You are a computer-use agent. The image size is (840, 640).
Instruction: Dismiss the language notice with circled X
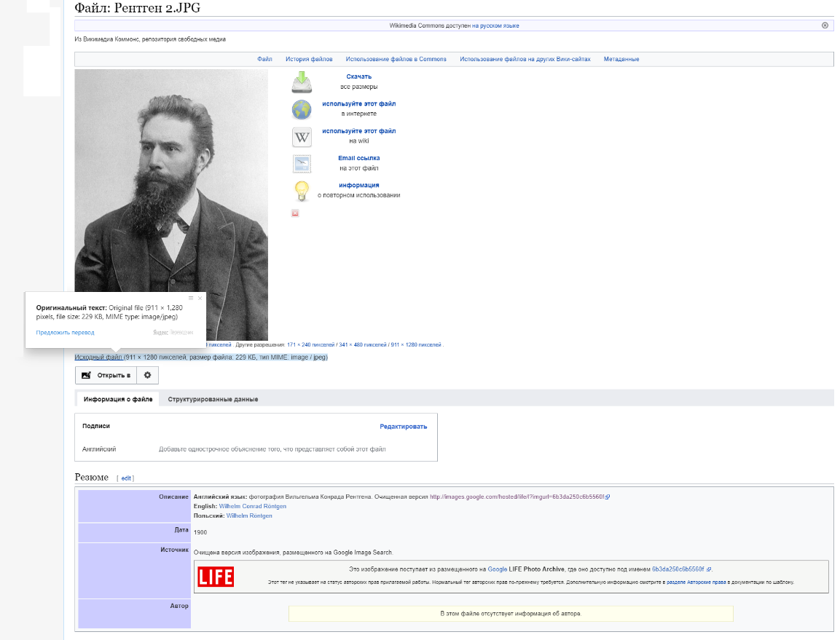pos(825,25)
